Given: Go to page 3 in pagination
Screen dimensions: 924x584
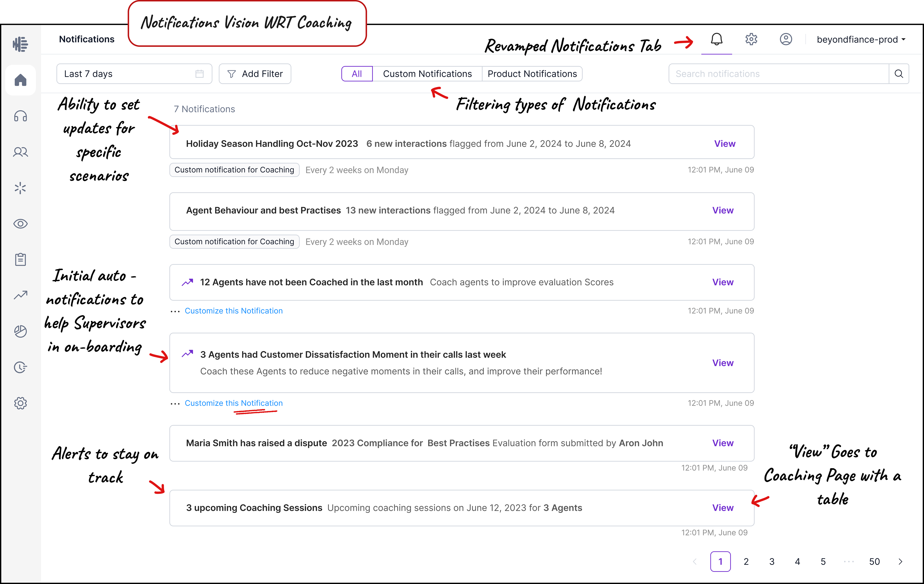Looking at the screenshot, I should [772, 561].
